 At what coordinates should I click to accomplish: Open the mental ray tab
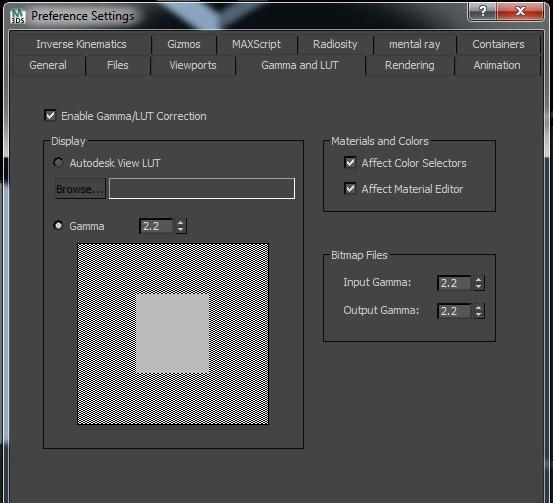click(414, 44)
